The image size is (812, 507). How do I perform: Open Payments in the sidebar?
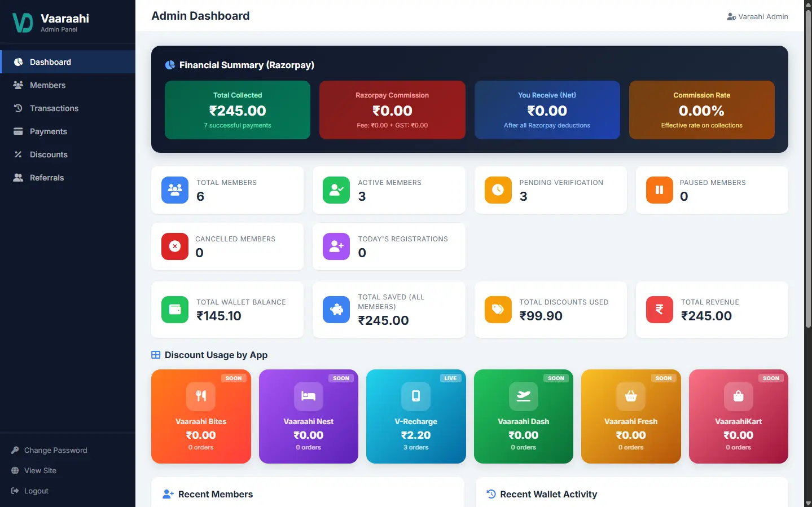pyautogui.click(x=68, y=131)
